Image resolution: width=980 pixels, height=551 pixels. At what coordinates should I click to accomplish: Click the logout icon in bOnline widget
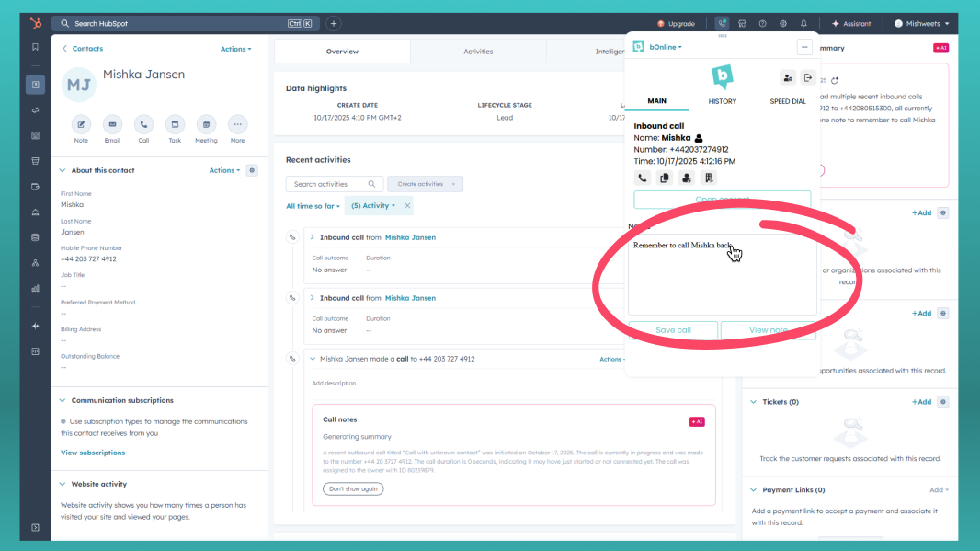(807, 77)
